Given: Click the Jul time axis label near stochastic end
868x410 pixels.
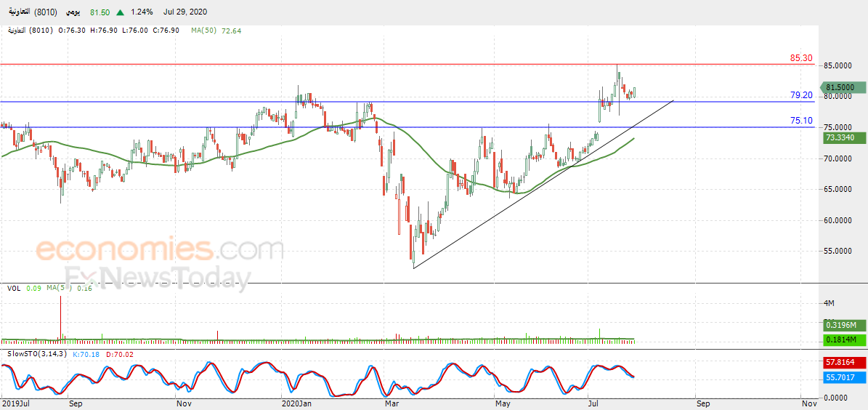Looking at the screenshot, I should pos(594,404).
